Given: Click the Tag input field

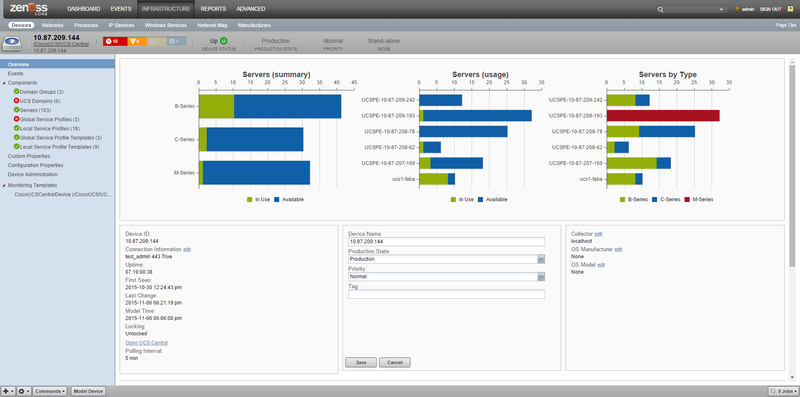Looking at the screenshot, I should (x=446, y=294).
